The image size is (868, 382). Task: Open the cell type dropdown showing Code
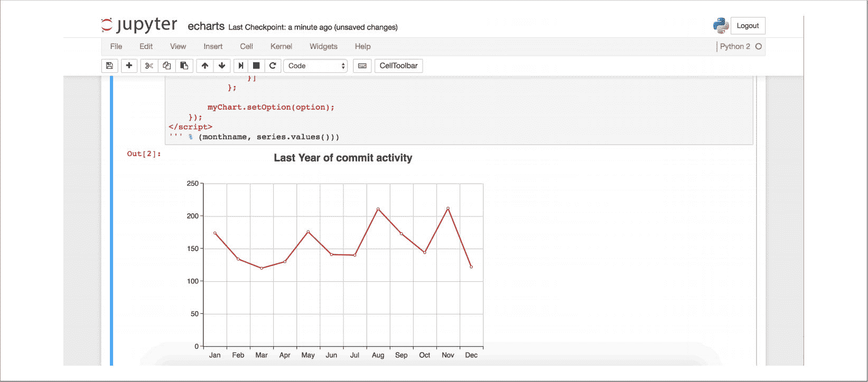tap(315, 66)
